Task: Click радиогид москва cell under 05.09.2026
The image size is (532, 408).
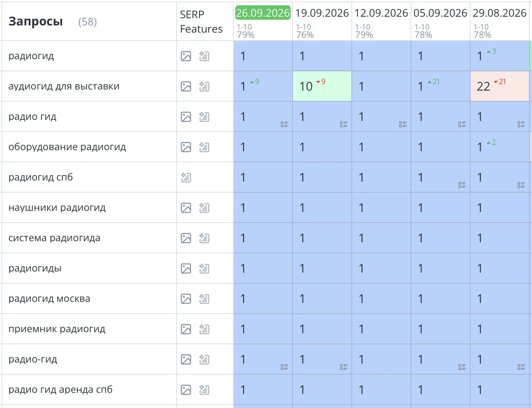Action: click(441, 298)
